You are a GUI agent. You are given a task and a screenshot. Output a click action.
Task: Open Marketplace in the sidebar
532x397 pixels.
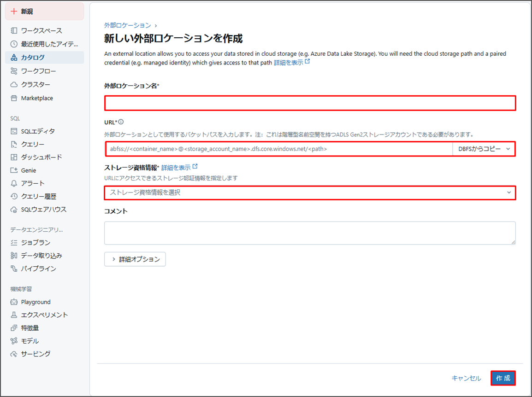click(44, 98)
